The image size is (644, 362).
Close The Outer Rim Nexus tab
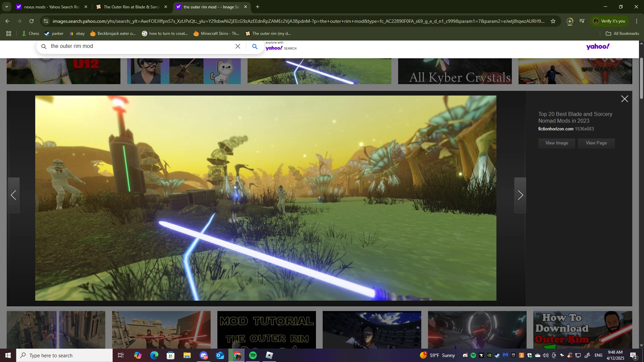click(166, 7)
